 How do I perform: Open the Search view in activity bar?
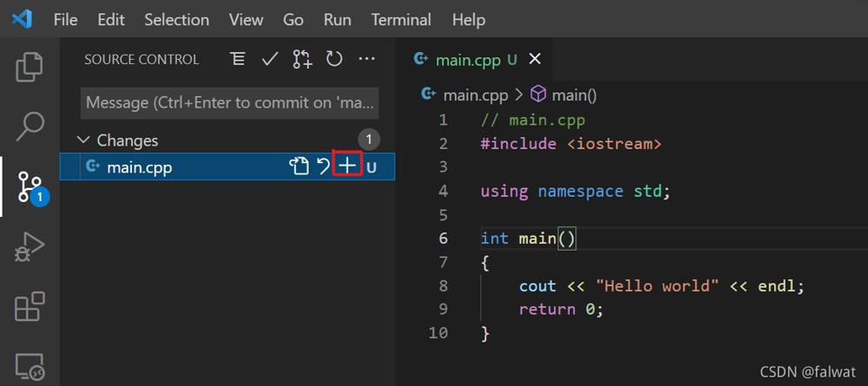coord(30,127)
